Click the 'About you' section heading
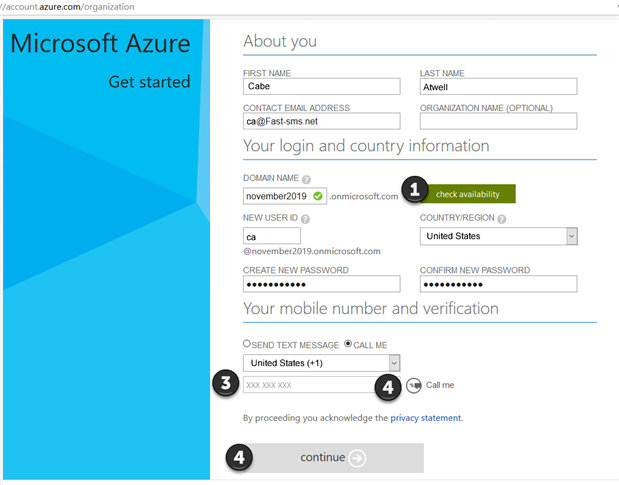Screen dimensions: 619x485 tap(280, 41)
